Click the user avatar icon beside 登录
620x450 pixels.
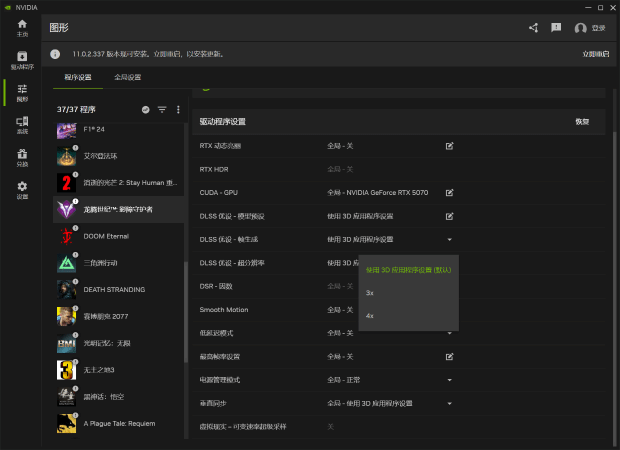[580, 28]
